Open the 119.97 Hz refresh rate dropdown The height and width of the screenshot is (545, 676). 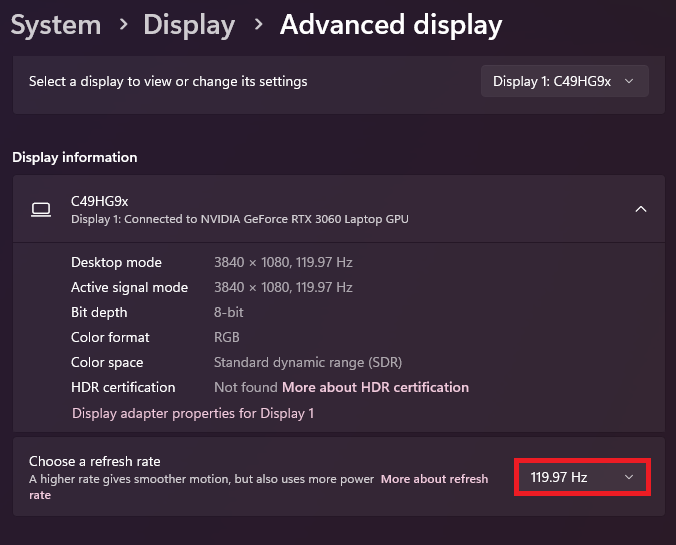pos(583,478)
